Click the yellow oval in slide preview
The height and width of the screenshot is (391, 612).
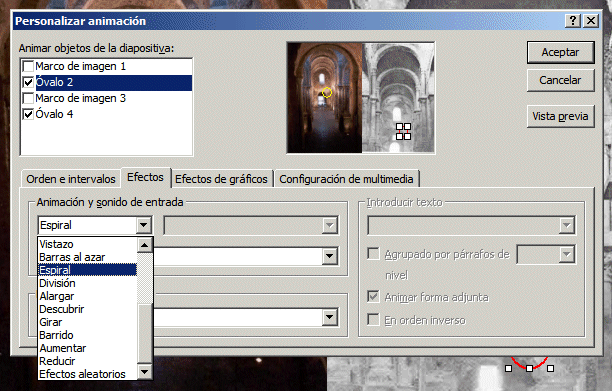[x=327, y=92]
